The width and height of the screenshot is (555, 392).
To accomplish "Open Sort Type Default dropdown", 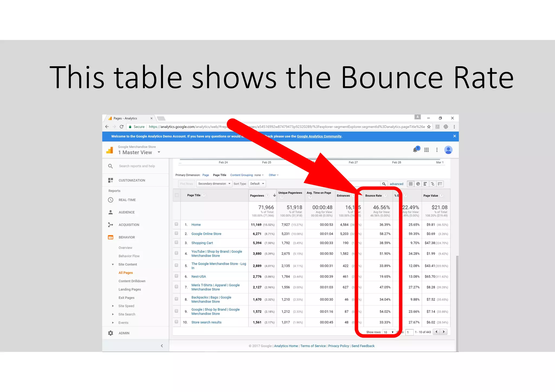I will (x=257, y=184).
